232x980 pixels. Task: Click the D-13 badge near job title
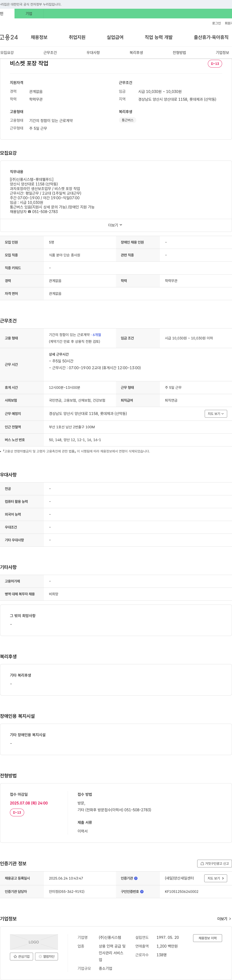[215, 63]
